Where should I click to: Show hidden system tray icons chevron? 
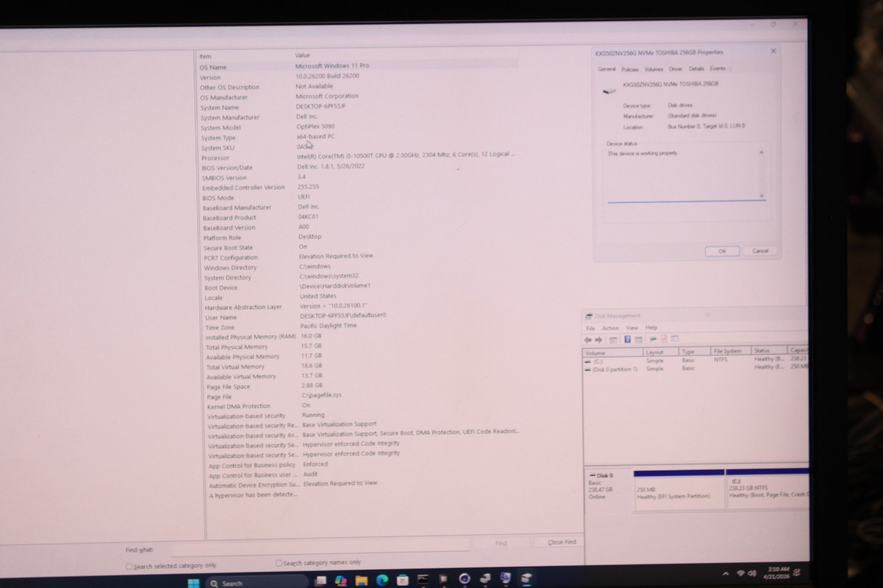(725, 574)
